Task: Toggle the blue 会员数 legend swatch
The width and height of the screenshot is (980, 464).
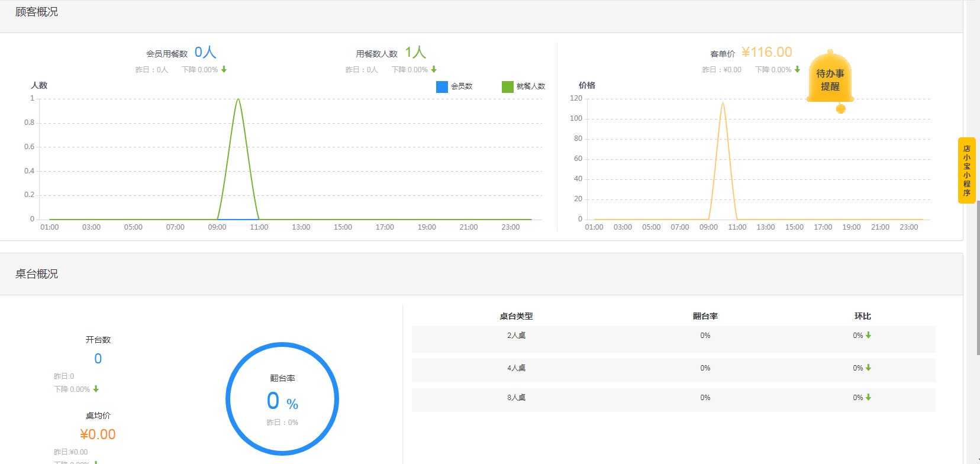Action: click(x=441, y=87)
